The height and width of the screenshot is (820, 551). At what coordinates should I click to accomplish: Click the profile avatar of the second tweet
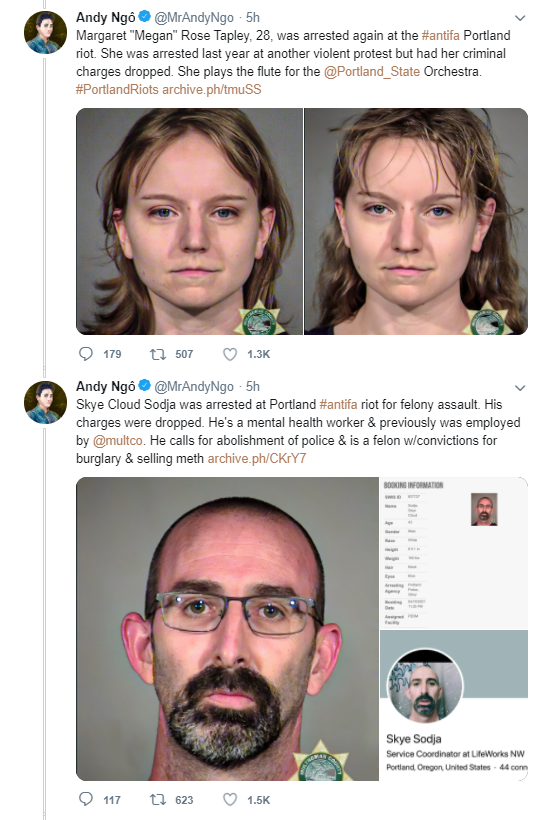[x=45, y=402]
